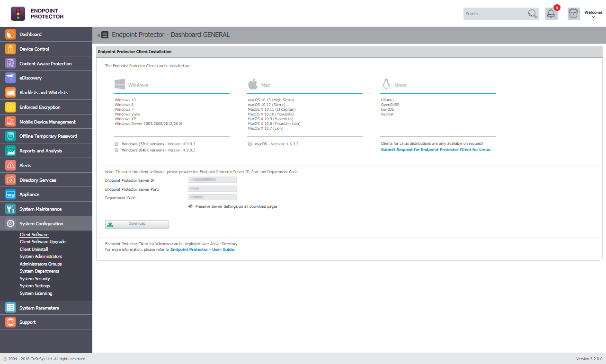
Task: Click the Download button
Action: pyautogui.click(x=137, y=224)
